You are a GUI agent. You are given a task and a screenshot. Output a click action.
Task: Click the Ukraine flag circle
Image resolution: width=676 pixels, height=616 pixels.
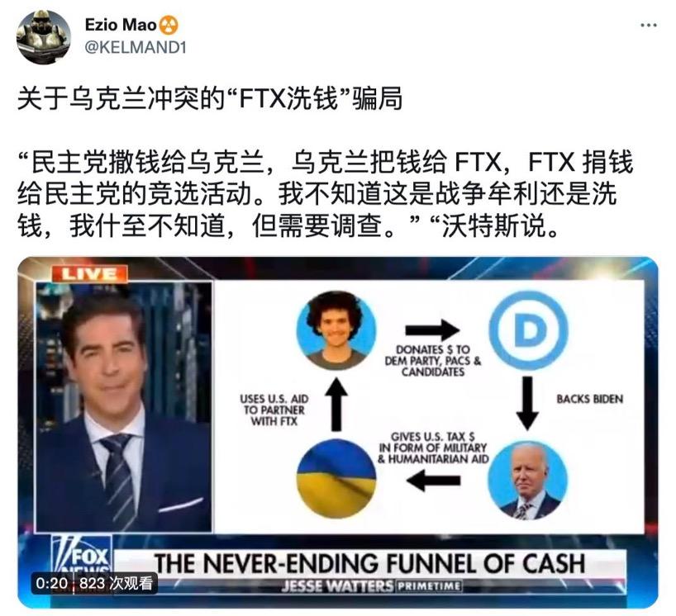pos(336,479)
